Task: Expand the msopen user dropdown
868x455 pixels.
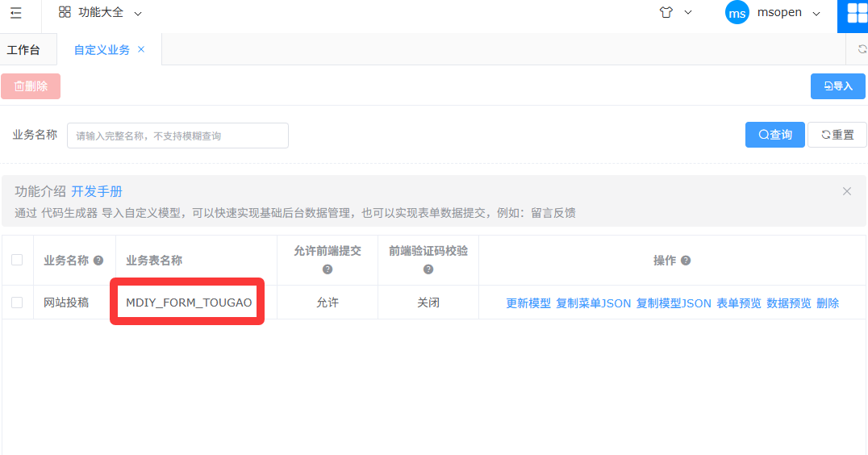Action: pos(816,14)
